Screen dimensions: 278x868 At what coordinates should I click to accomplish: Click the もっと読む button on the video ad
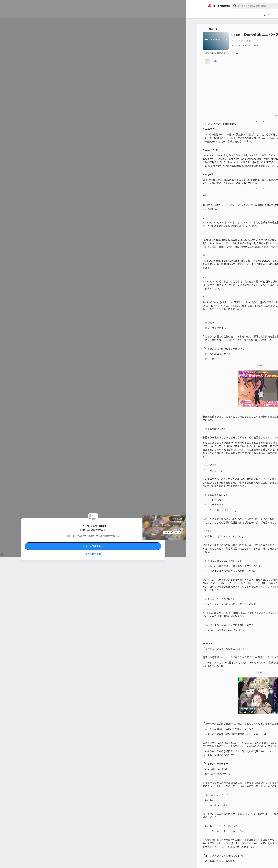coord(177,519)
